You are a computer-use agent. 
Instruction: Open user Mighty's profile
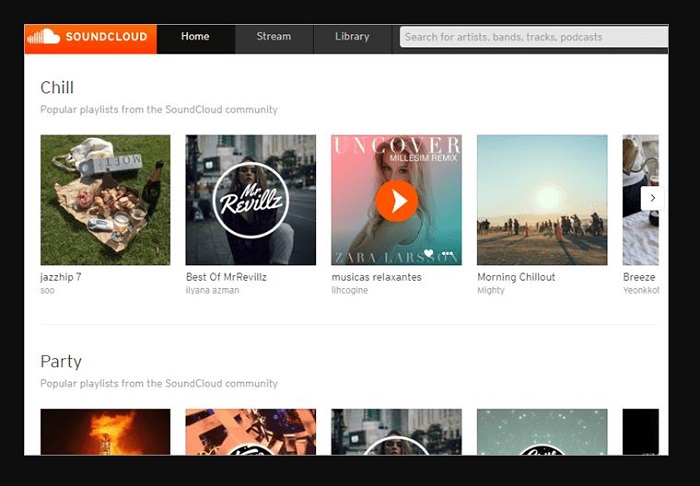pos(491,291)
